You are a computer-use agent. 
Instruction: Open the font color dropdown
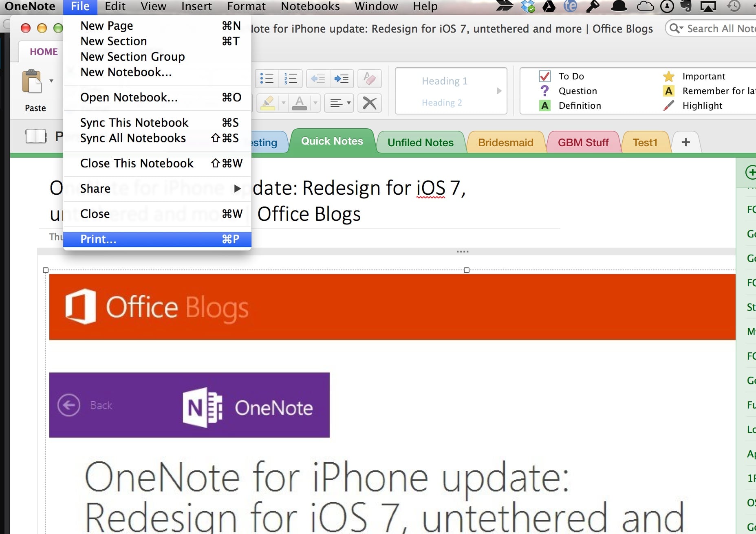click(315, 103)
